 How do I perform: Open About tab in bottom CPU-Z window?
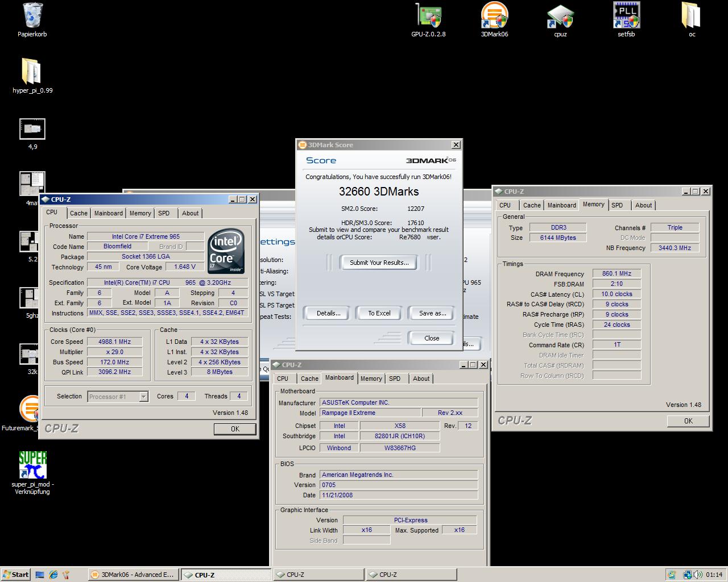(421, 379)
